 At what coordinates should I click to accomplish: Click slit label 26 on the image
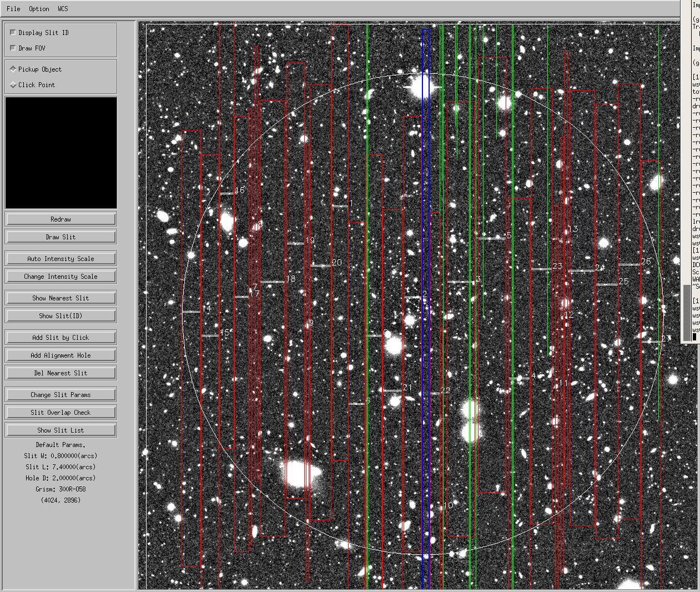pos(646,262)
